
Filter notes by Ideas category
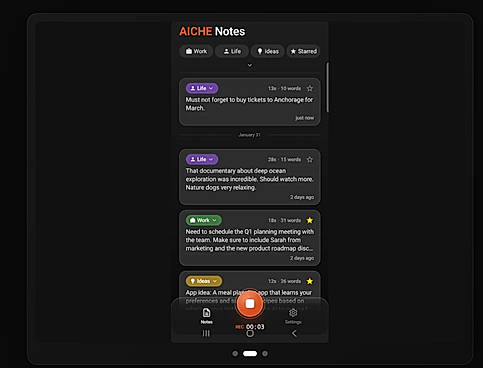tap(268, 51)
